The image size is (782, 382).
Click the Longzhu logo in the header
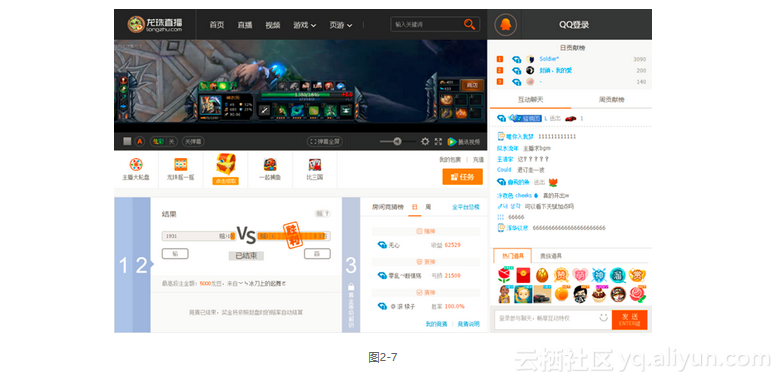coord(155,24)
